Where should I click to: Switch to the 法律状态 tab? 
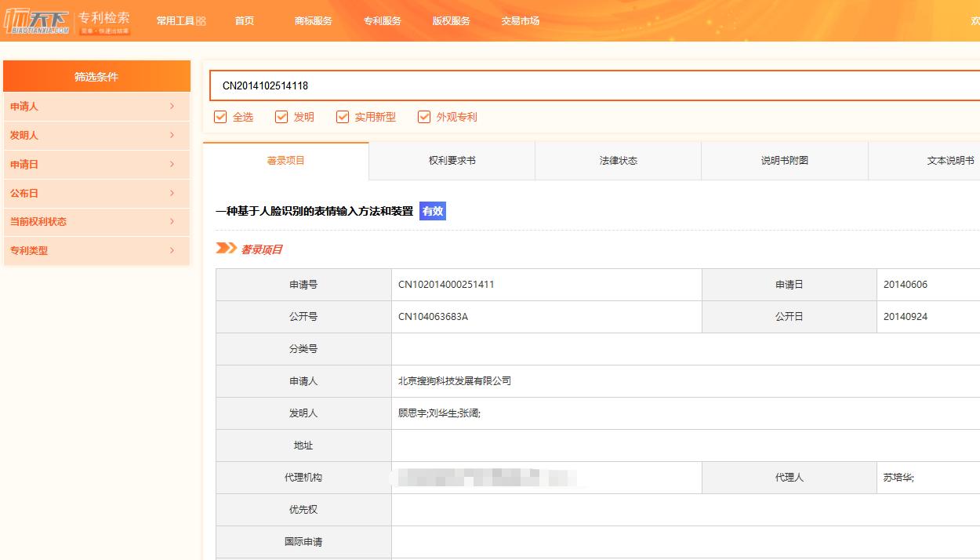click(x=617, y=160)
